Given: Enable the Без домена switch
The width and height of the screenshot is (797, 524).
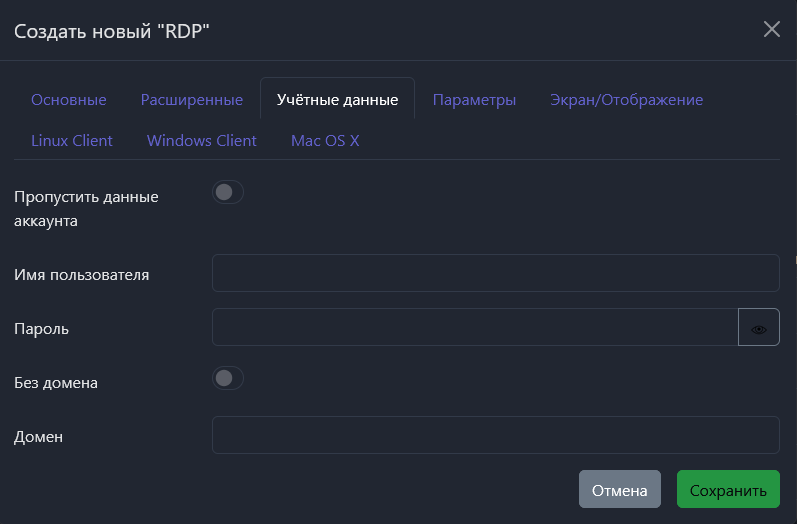Looking at the screenshot, I should [228, 378].
